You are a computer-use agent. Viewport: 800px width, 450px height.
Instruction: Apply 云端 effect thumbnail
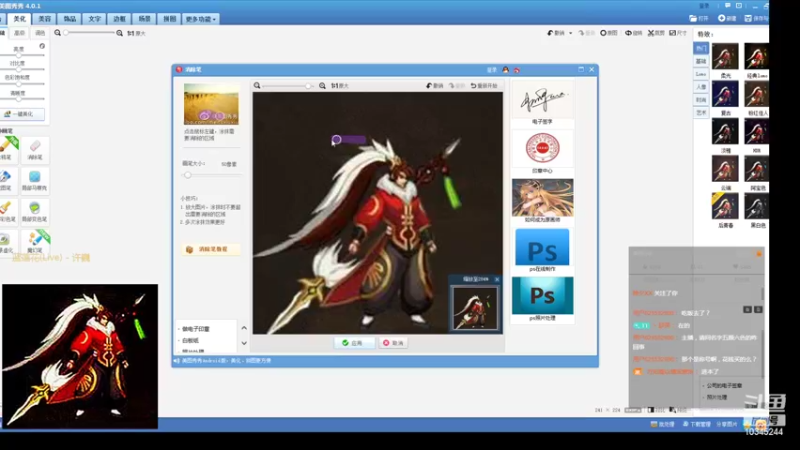click(725, 168)
